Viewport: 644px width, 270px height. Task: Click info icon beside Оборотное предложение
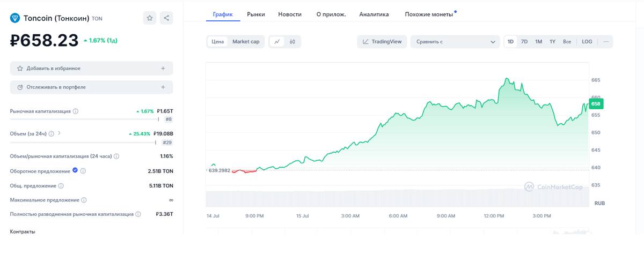[x=83, y=171]
